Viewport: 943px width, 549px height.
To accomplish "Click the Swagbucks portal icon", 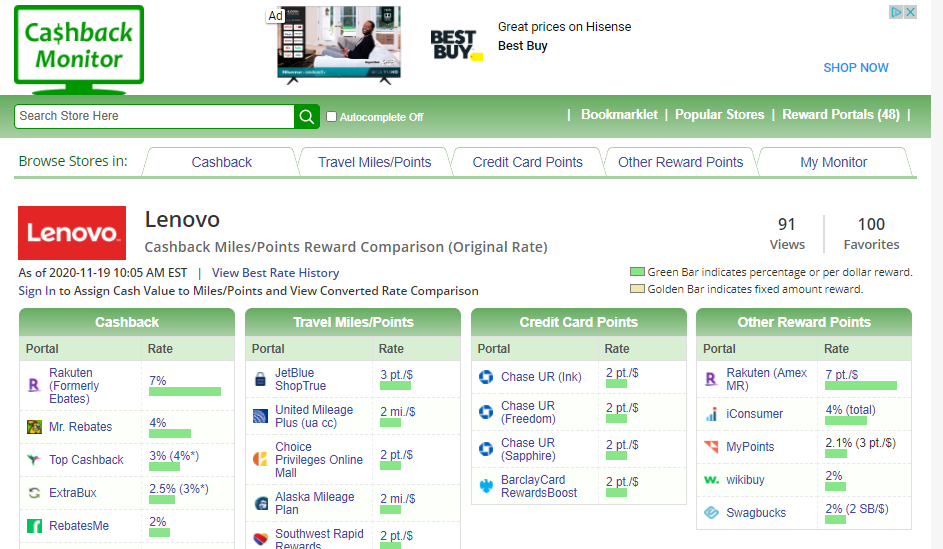I will pyautogui.click(x=711, y=513).
